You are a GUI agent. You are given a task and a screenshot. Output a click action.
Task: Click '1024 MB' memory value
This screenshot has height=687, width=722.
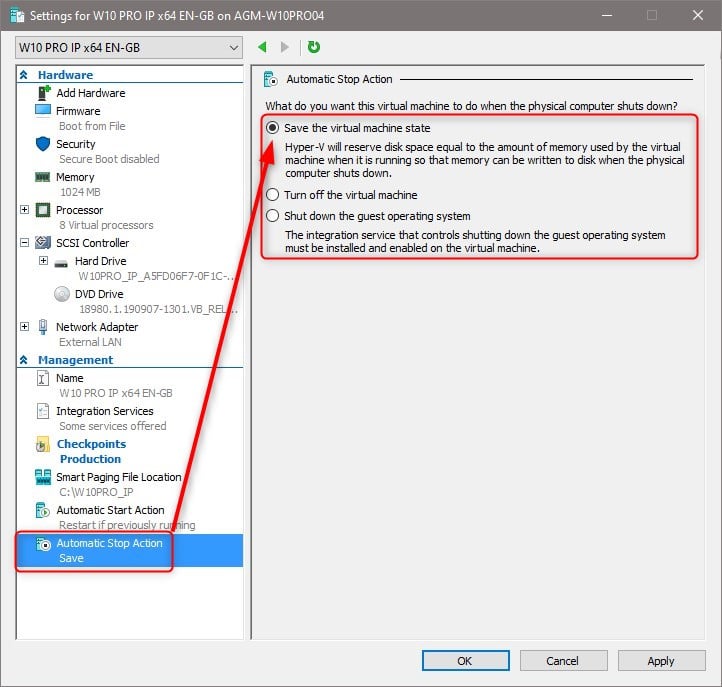click(80, 192)
